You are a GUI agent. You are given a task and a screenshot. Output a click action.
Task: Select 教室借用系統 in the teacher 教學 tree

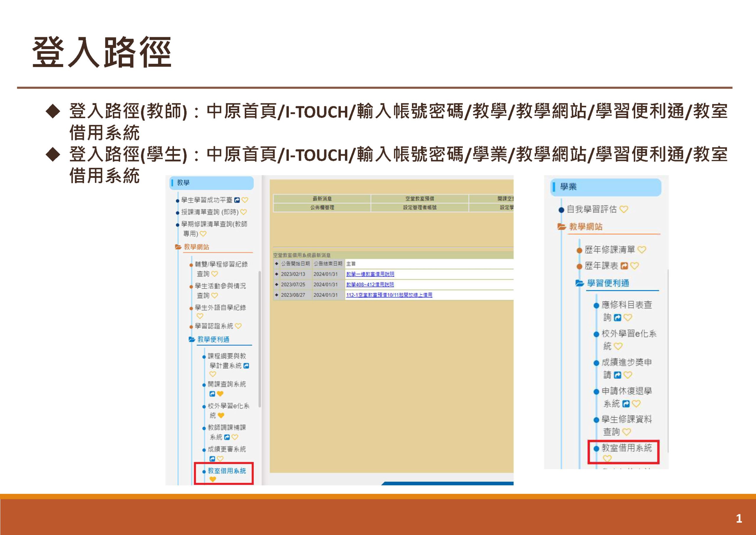[x=227, y=471]
